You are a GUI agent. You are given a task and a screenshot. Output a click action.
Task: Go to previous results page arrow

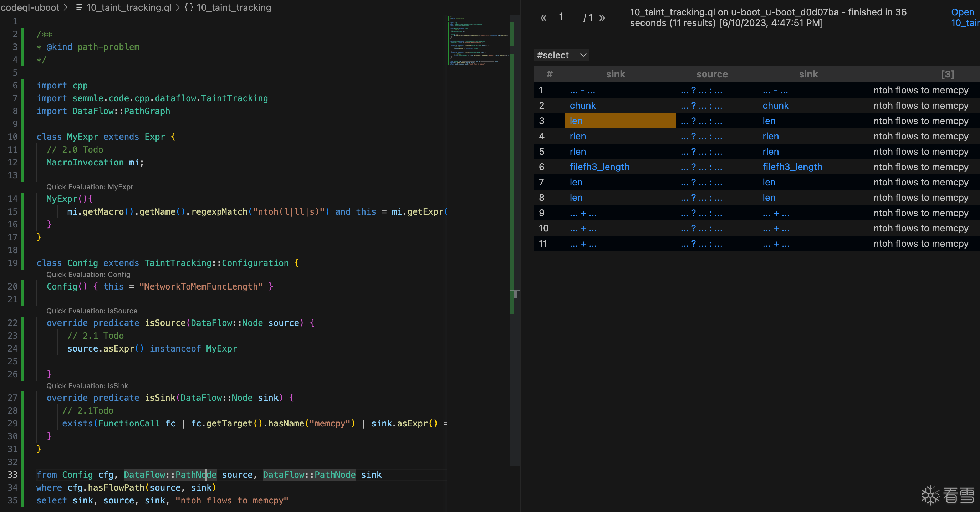pos(543,18)
